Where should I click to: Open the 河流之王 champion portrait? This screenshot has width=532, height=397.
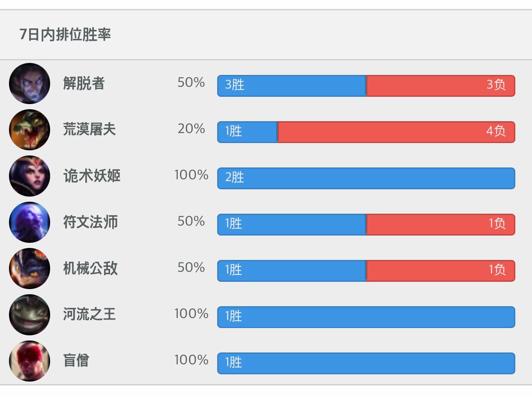pos(30,315)
